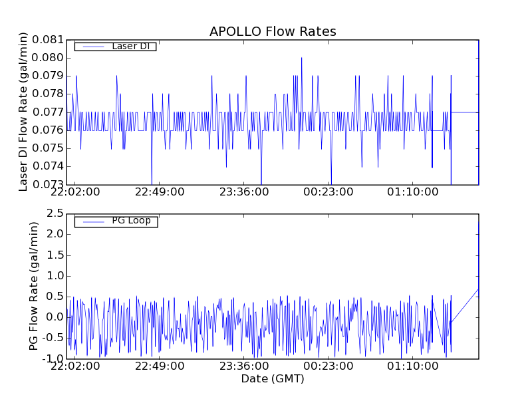Image resolution: width=532 pixels, height=399 pixels.
Task: Click the PG Flow Rate (gal/min) axis label
Action: [33, 287]
